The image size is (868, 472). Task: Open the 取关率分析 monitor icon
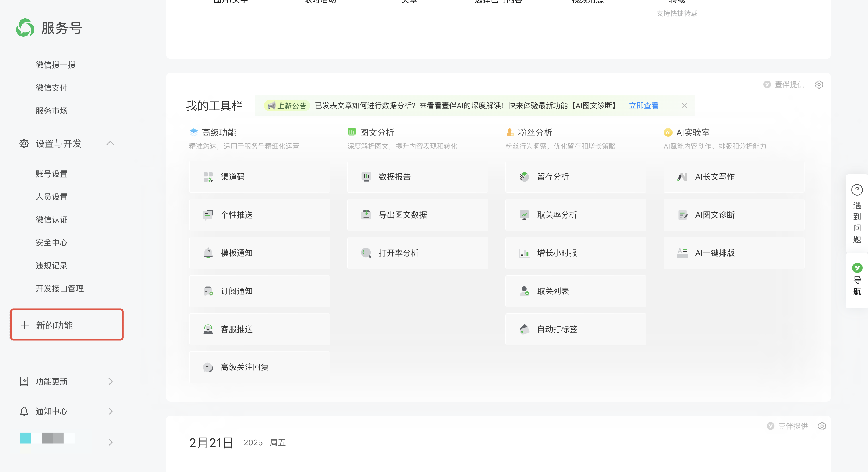point(524,215)
